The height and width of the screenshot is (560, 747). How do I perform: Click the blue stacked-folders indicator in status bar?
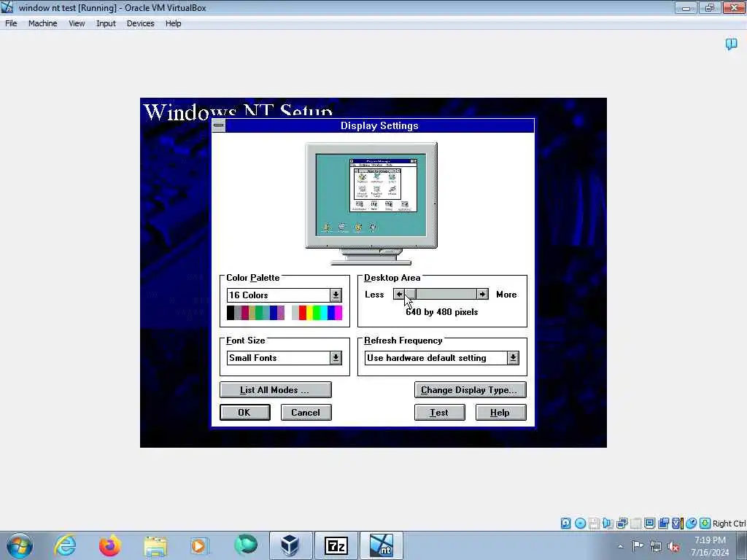tap(663, 524)
